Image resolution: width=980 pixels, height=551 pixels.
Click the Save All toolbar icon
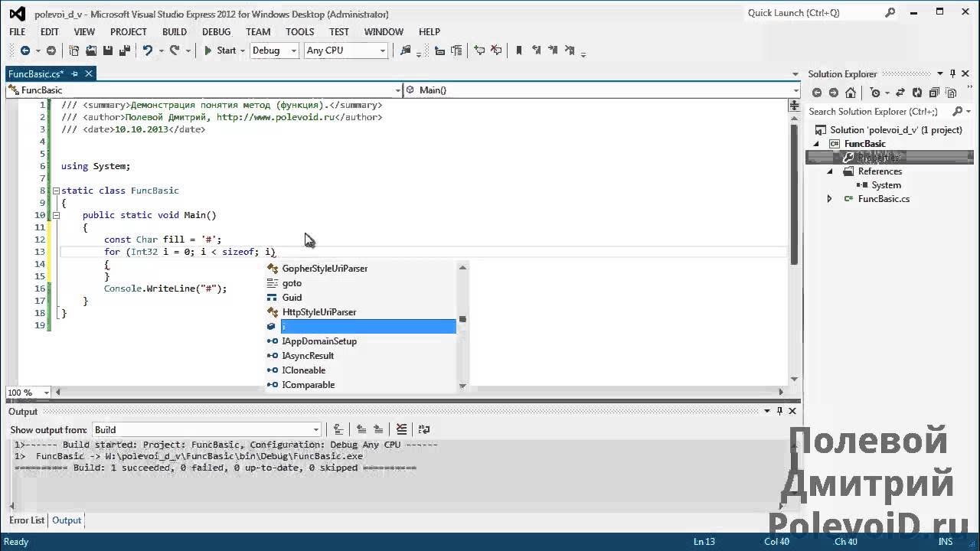(123, 51)
